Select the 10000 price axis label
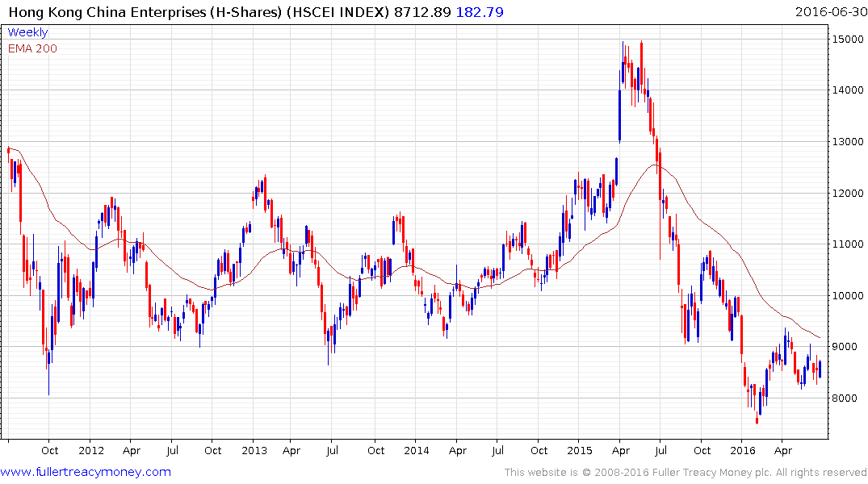This screenshot has width=868, height=484. point(848,296)
